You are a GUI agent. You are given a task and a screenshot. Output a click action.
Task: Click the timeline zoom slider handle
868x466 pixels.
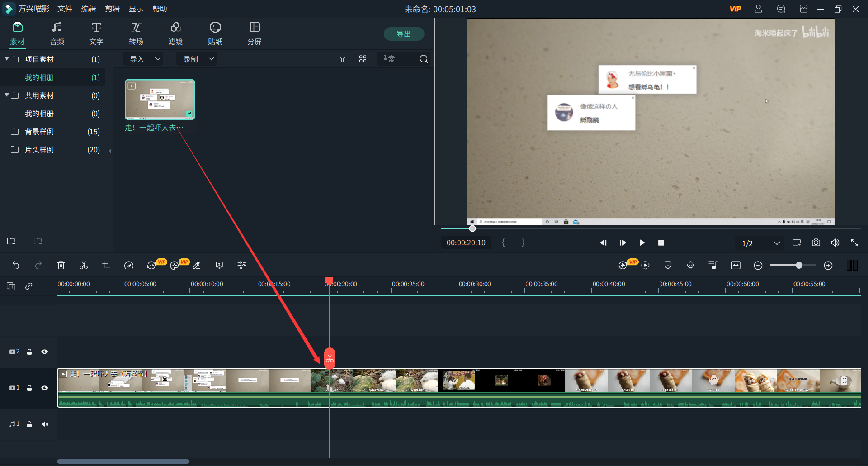click(x=799, y=266)
